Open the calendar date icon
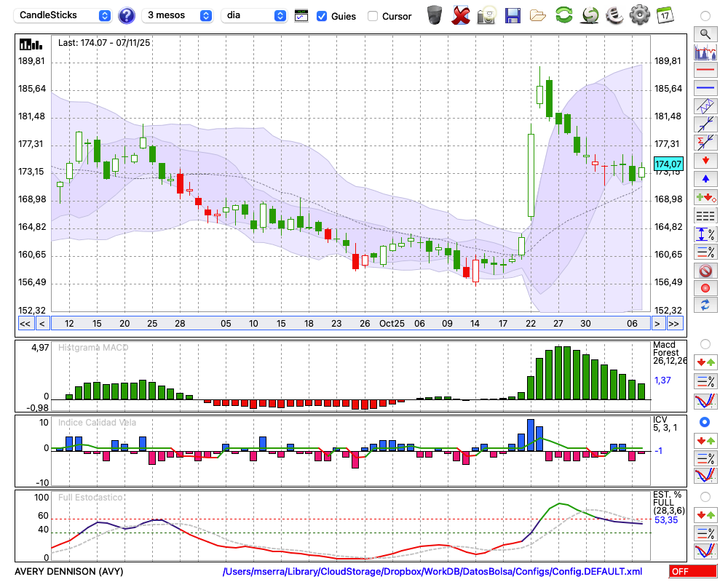728x582 pixels. (x=664, y=15)
